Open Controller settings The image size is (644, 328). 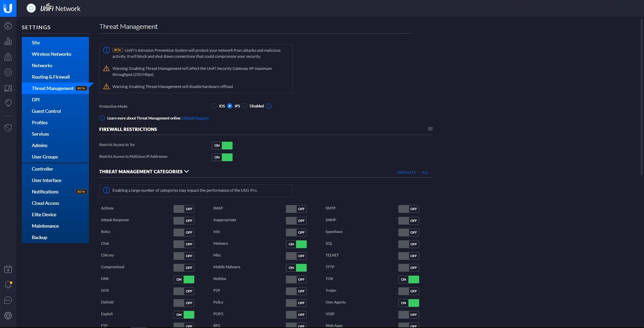[x=55, y=169]
